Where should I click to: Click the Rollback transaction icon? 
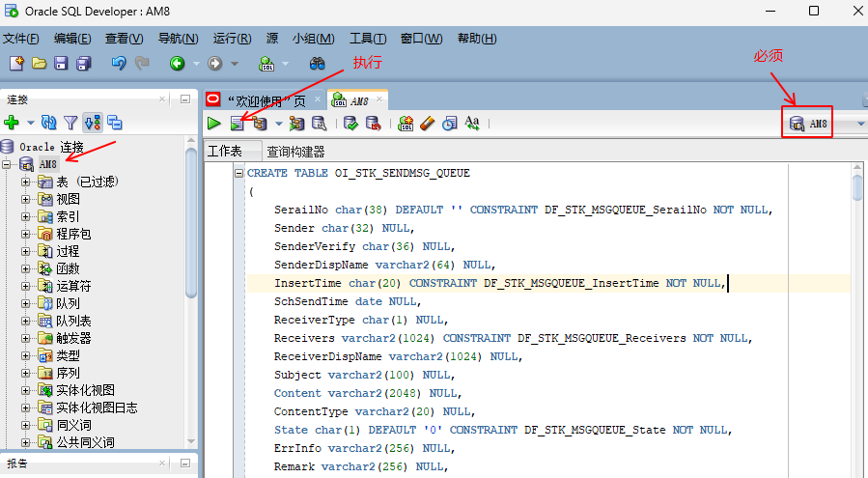(x=373, y=124)
